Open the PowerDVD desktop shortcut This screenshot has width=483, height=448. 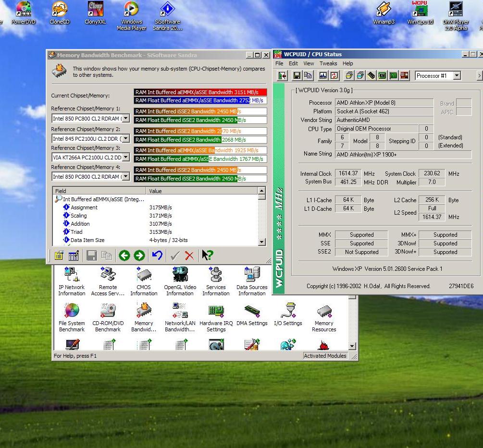coord(24,13)
